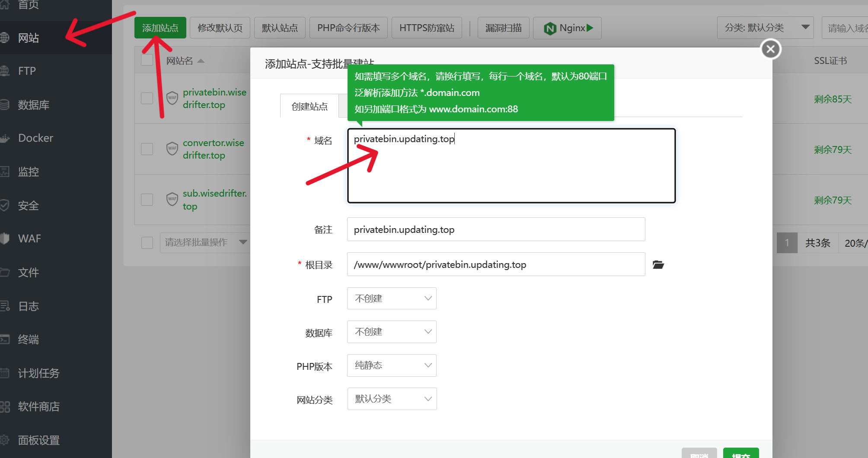Click first 剩余79天 SSL link for convertor

pyautogui.click(x=833, y=149)
